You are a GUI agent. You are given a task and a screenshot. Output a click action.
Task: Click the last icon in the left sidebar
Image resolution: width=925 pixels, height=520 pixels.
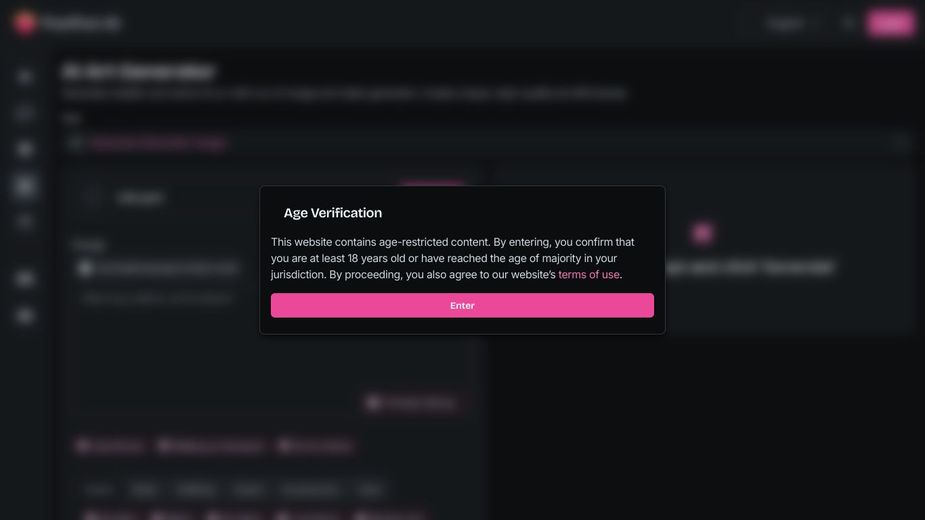click(26, 316)
